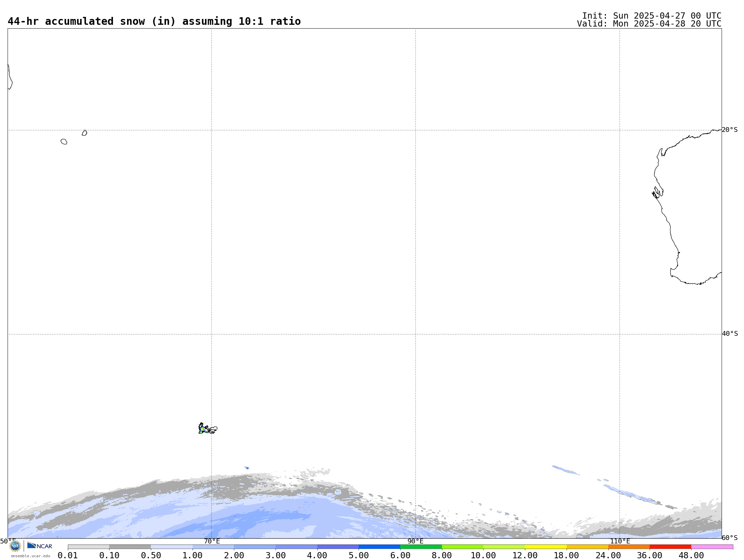The image size is (744, 560).
Task: Click the Valid time label
Action: [649, 24]
